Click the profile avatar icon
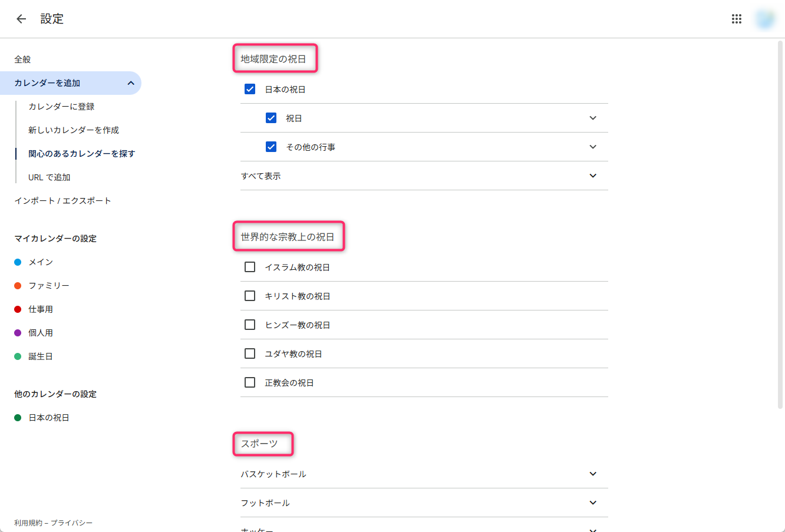Screen dimensions: 785x532 point(764,18)
